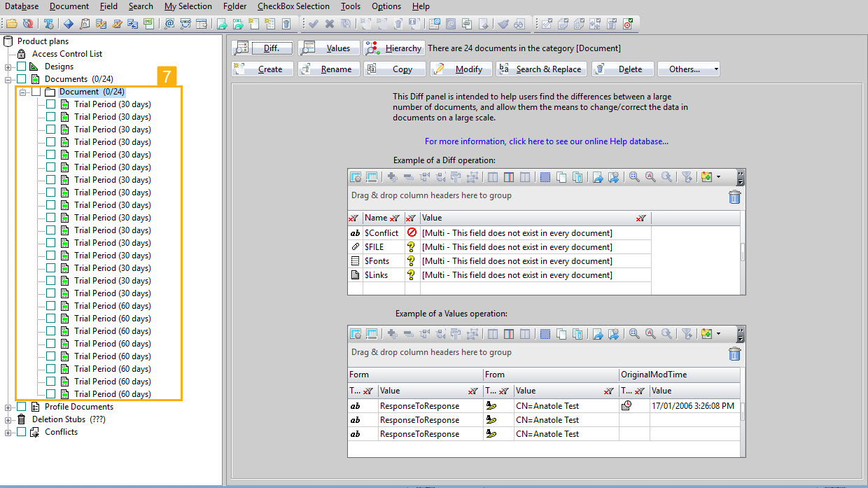Image resolution: width=868 pixels, height=488 pixels.
Task: Expand the Deletion Stubs tree node
Action: click(8, 419)
